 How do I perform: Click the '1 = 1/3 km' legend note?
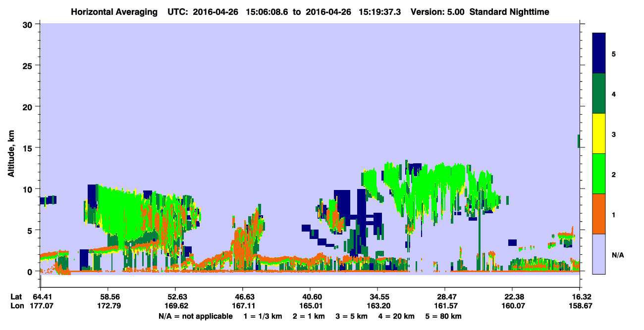[262, 316]
